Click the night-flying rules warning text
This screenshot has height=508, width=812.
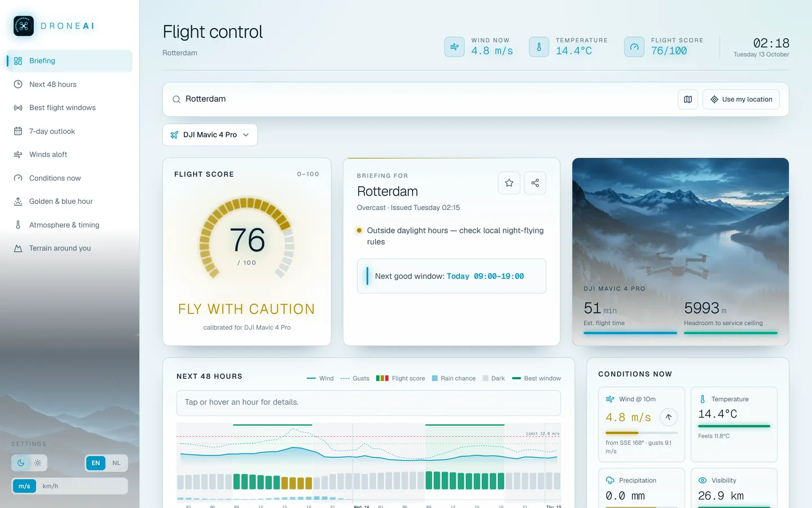click(x=456, y=236)
